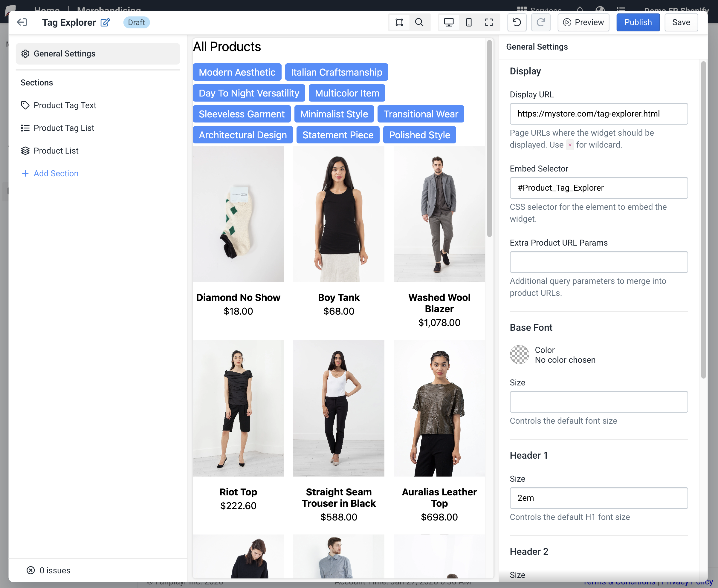Click the issues circle-x icon
Screen dimensions: 718x588
31,570
